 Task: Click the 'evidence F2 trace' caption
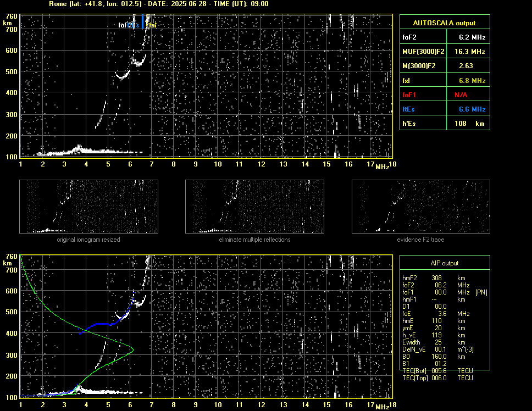pos(420,240)
